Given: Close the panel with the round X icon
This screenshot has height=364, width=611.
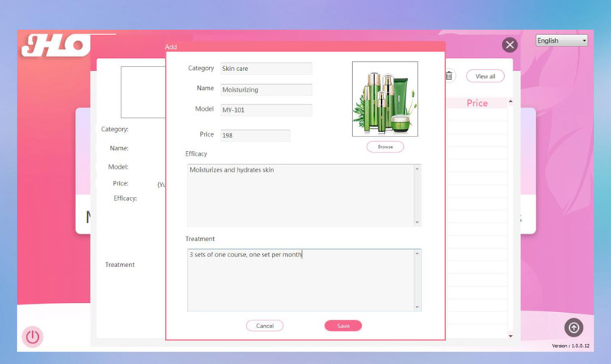Looking at the screenshot, I should [x=510, y=45].
